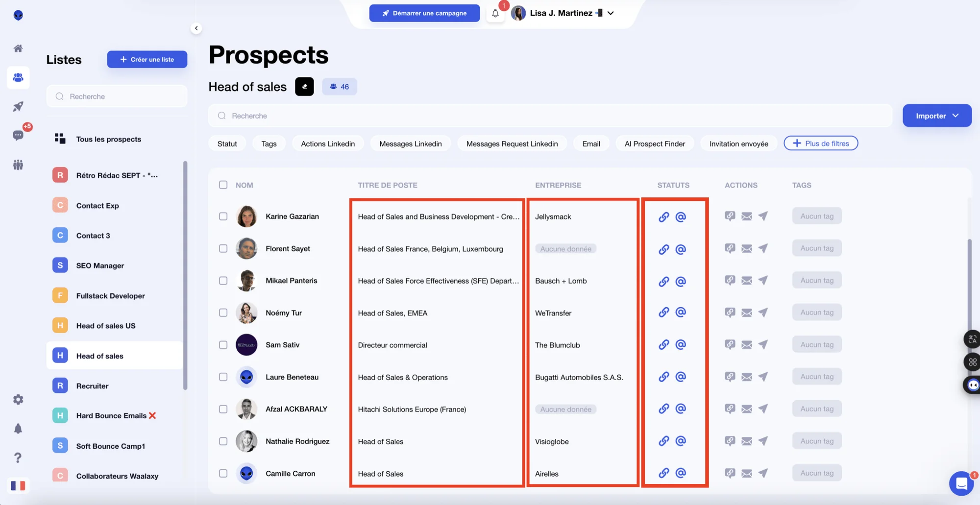Open the Recruiter list
980x505 pixels.
[x=115, y=386]
